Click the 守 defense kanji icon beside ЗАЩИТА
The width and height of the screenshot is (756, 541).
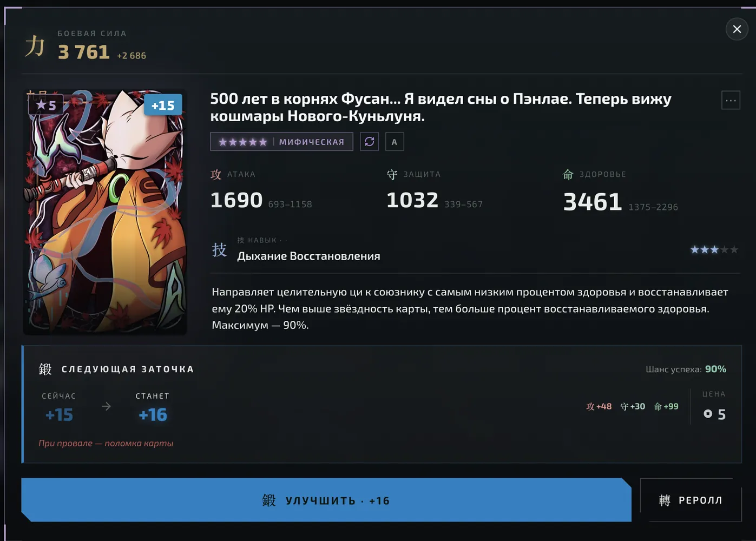392,174
